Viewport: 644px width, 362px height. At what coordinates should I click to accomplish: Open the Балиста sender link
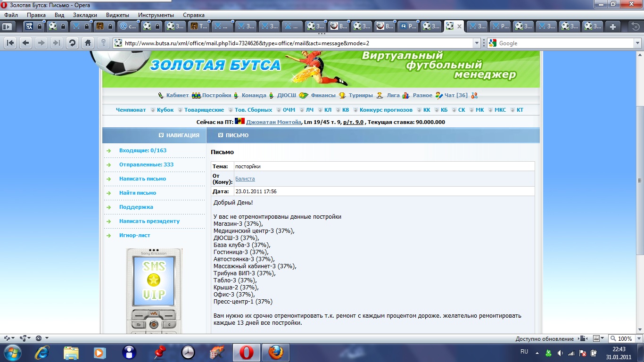245,179
